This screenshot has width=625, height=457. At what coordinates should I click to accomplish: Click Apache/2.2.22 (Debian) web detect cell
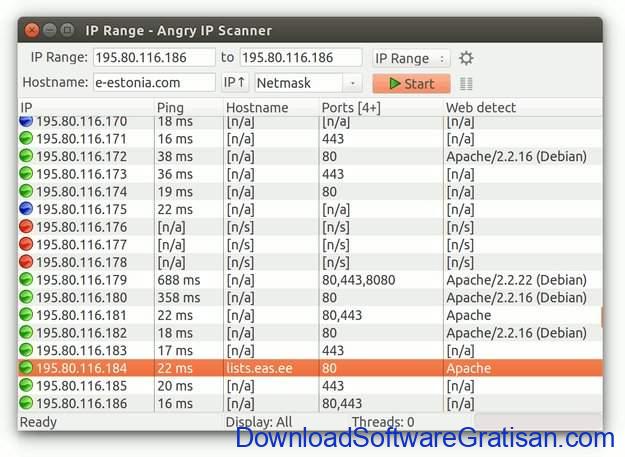pyautogui.click(x=517, y=280)
